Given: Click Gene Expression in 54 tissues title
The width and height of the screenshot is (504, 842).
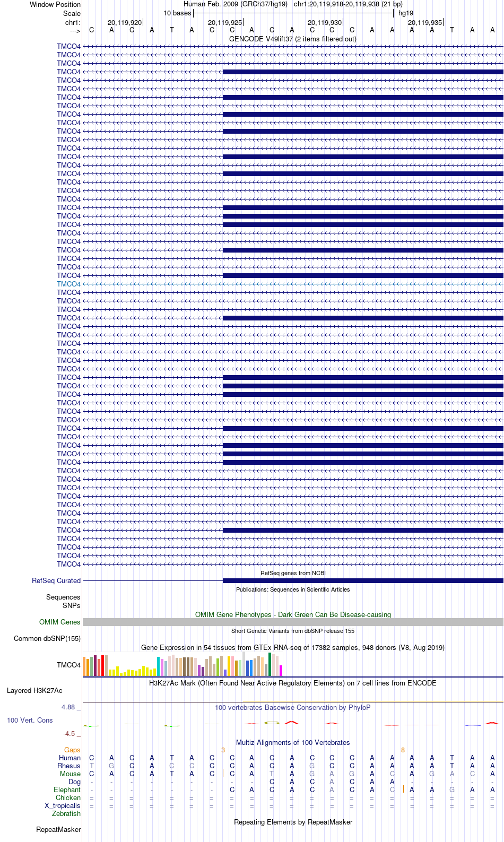Looking at the screenshot, I should coord(293,647).
